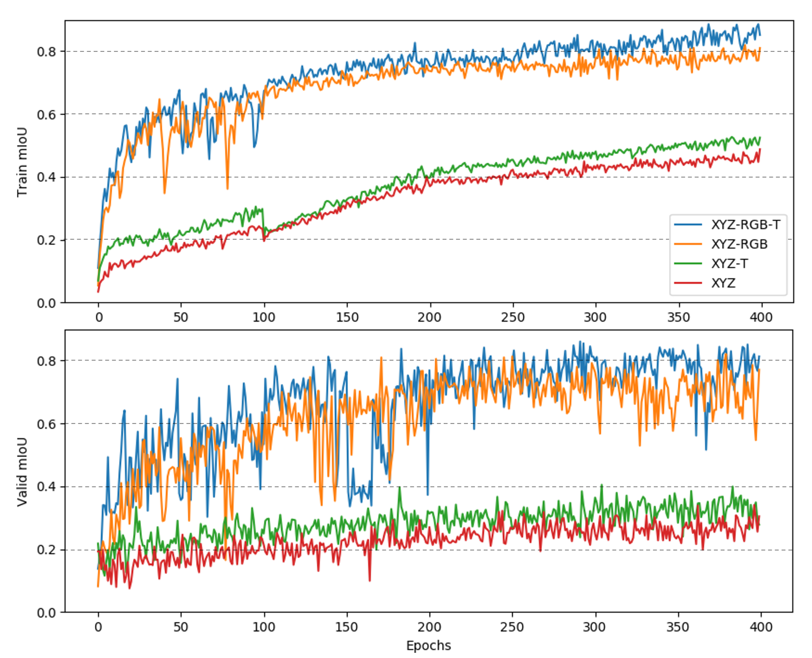This screenshot has width=812, height=658.
Task: Click the 350 tick on top plot x-axis
Action: click(679, 317)
